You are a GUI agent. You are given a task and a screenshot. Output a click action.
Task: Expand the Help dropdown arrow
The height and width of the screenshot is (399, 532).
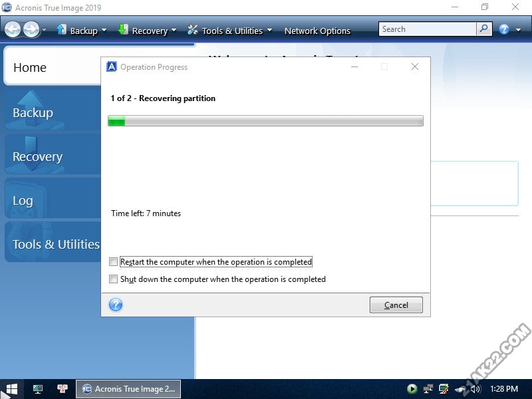(519, 30)
